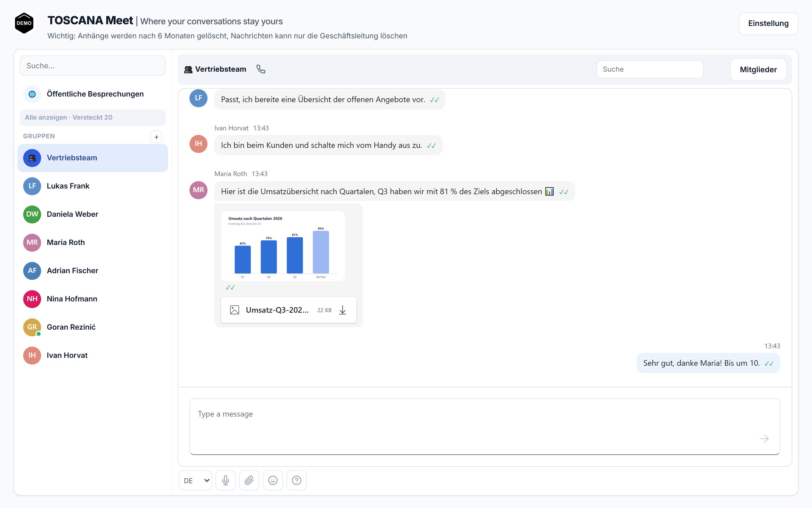This screenshot has width=812, height=508.
Task: Open chat with Ivan Horvat in sidebar
Action: [92, 356]
